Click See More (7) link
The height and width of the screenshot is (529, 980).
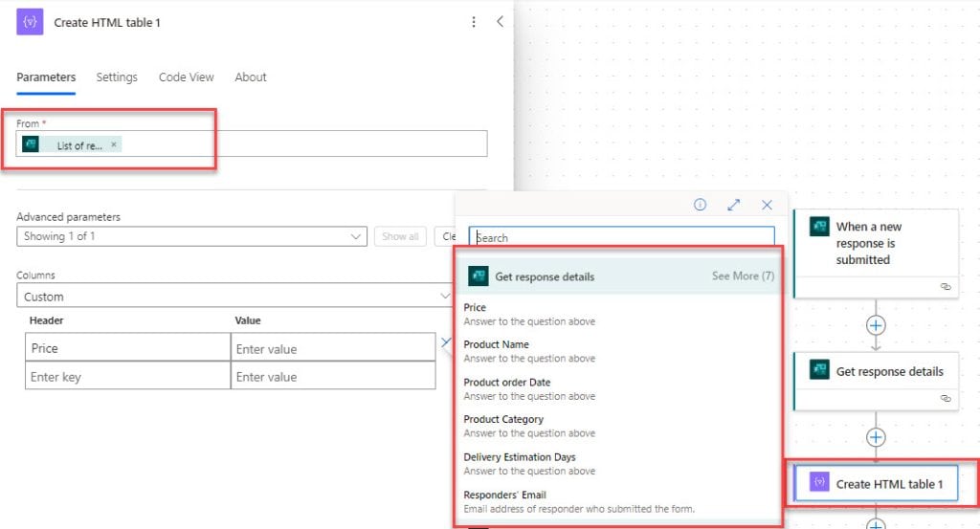[x=743, y=276]
